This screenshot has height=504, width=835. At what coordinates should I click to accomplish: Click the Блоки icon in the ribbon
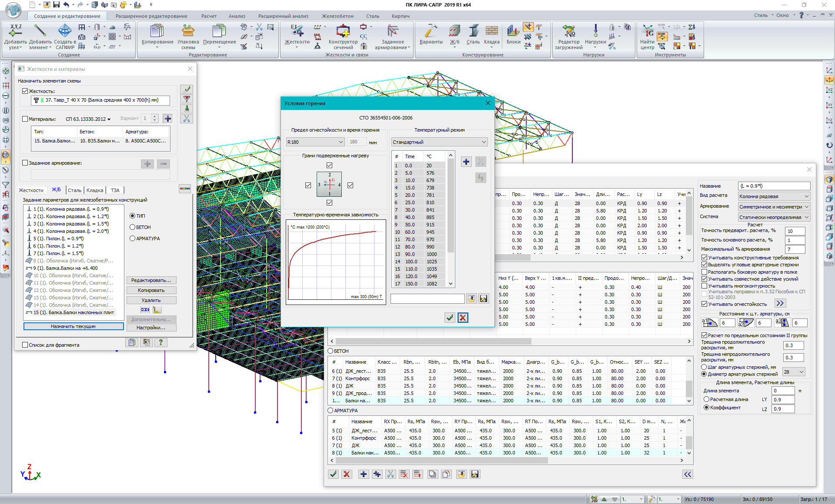coord(513,31)
